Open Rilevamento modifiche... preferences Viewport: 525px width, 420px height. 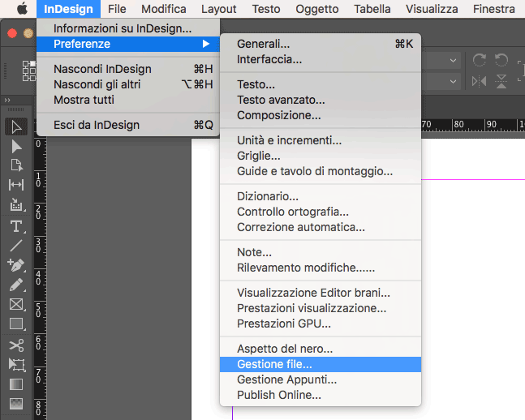point(321,268)
